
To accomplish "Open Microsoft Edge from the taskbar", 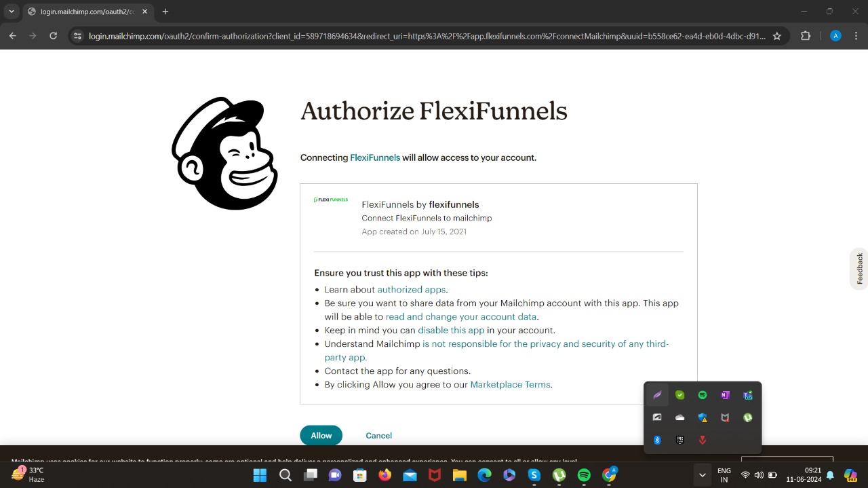I will (484, 475).
